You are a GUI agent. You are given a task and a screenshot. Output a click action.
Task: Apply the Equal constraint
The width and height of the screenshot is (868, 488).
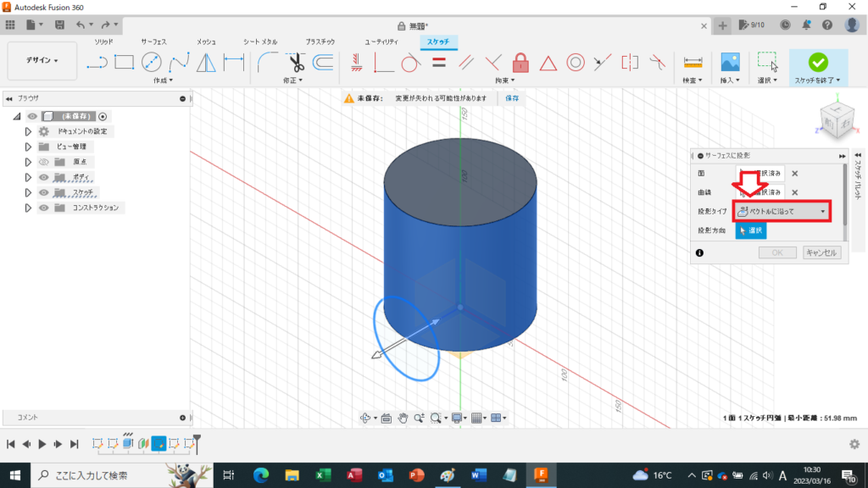tap(439, 62)
